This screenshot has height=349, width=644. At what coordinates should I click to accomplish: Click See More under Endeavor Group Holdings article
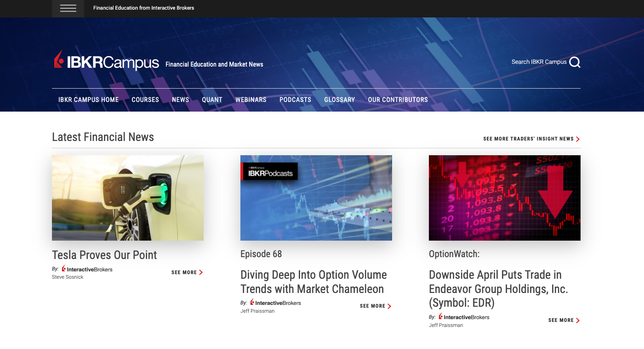coord(564,320)
